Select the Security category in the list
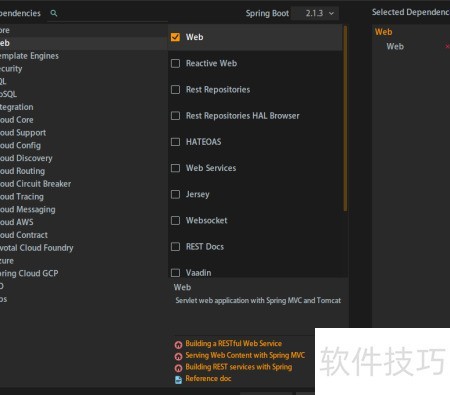Image resolution: width=450 pixels, height=395 pixels. [11, 69]
